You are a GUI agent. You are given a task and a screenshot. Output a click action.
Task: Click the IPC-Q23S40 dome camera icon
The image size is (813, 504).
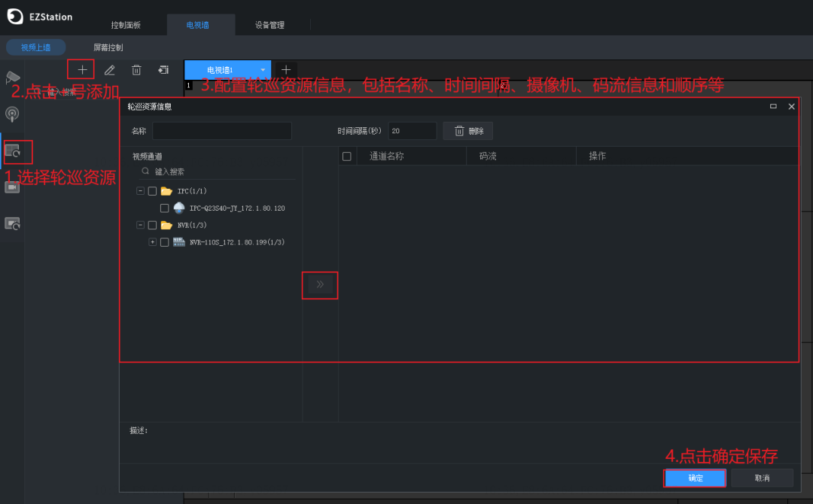pyautogui.click(x=179, y=208)
